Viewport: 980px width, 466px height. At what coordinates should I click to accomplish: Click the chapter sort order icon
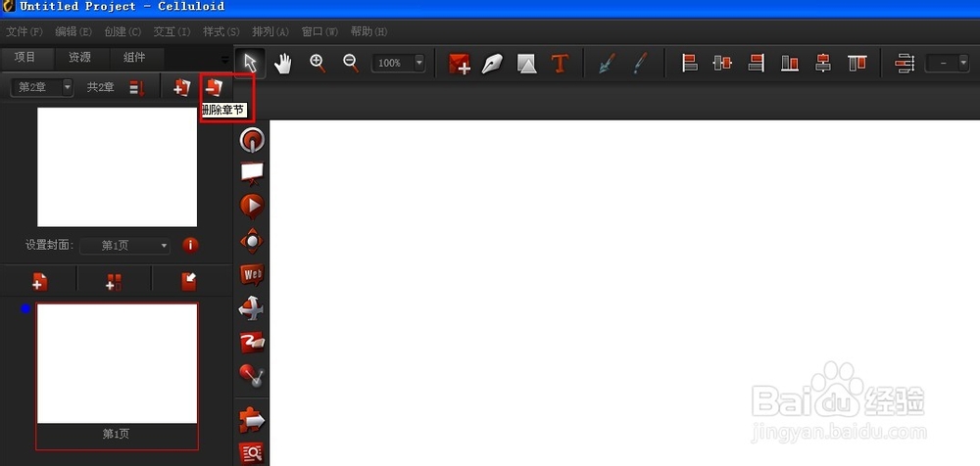(137, 88)
